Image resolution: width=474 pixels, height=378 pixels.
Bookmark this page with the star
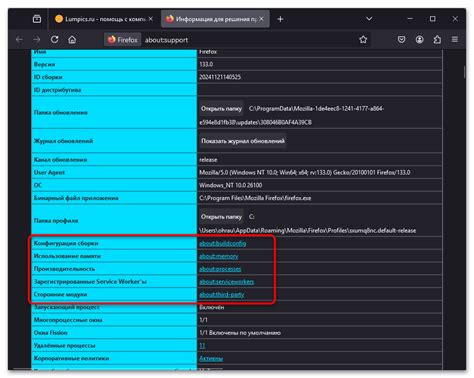pyautogui.click(x=363, y=40)
